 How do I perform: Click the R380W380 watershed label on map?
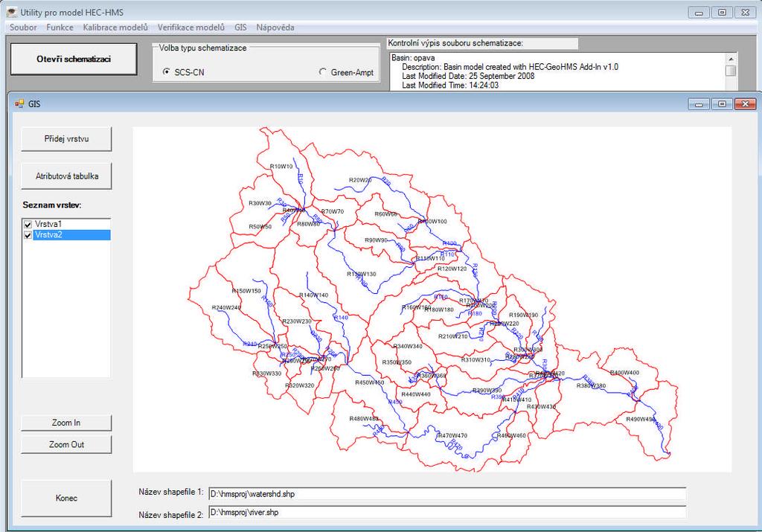(x=591, y=385)
